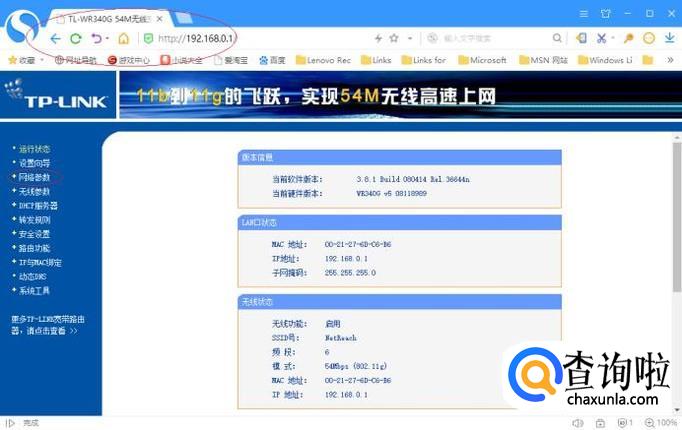
Task: Click the lightning speed mode icon
Action: tap(378, 38)
